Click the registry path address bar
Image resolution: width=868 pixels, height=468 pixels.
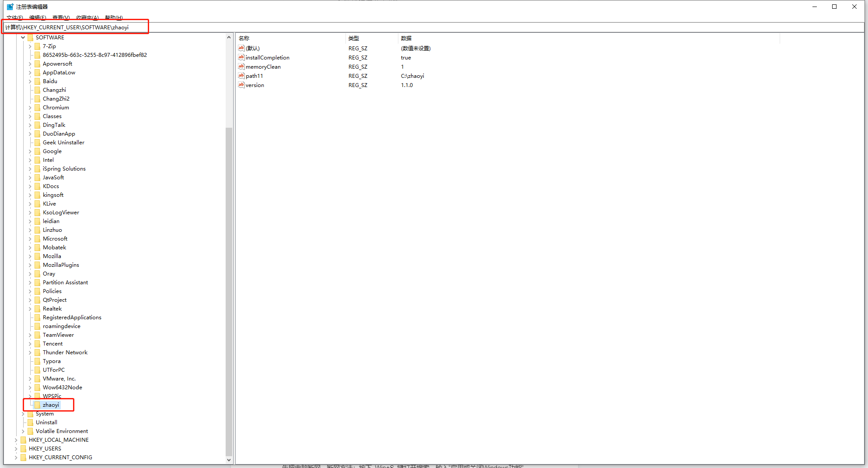click(262, 27)
